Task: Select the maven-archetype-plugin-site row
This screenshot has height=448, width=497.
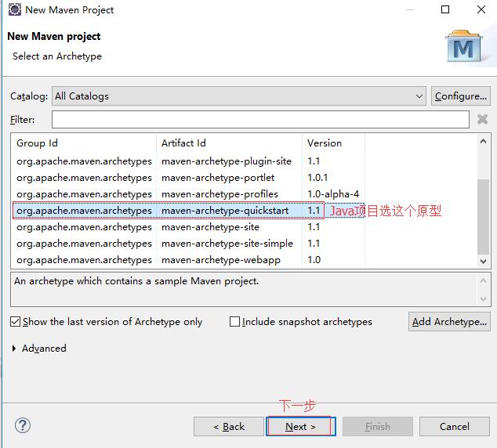Action: 187,161
